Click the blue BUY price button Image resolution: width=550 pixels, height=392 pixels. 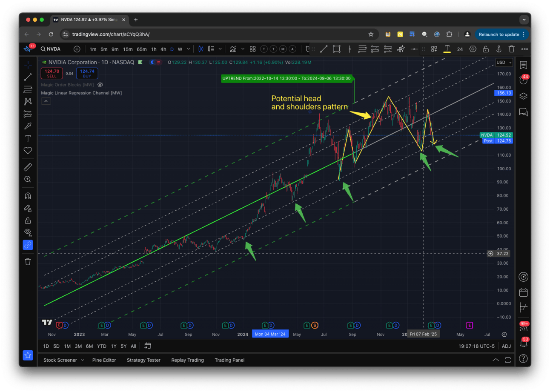click(x=87, y=74)
